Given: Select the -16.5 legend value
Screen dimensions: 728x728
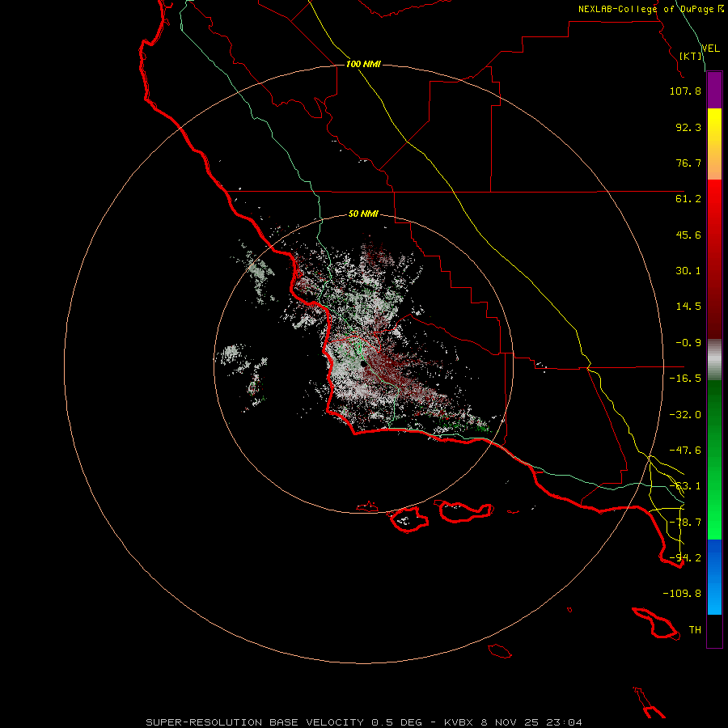Looking at the screenshot, I should [x=685, y=379].
